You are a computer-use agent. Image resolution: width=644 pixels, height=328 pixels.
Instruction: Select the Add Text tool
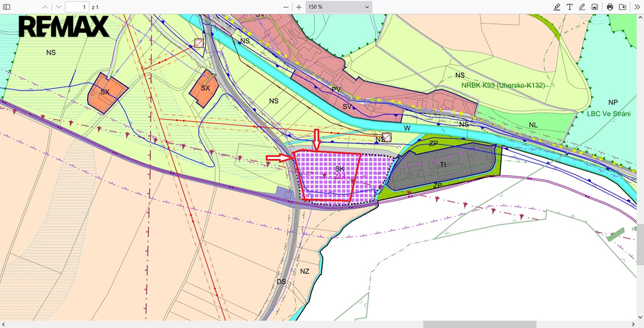click(x=569, y=6)
